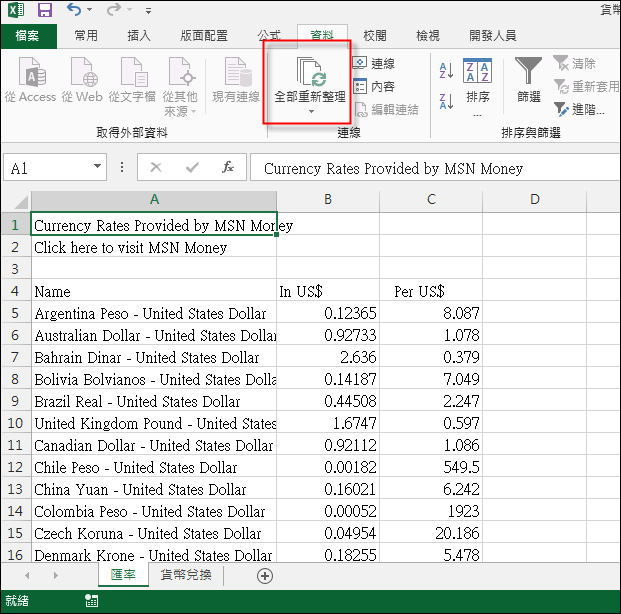
Task: Select the United Kingdom Pound rate 1.6747
Action: pyautogui.click(x=328, y=424)
